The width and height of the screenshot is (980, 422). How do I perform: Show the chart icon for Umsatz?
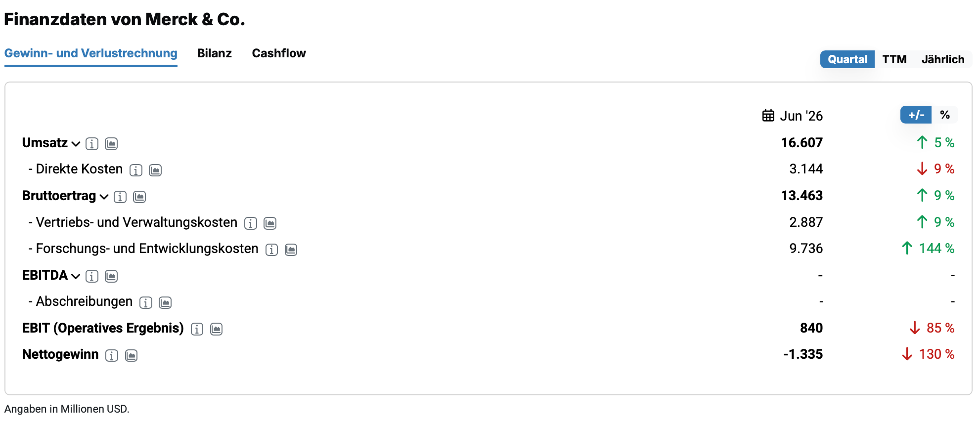pyautogui.click(x=111, y=144)
